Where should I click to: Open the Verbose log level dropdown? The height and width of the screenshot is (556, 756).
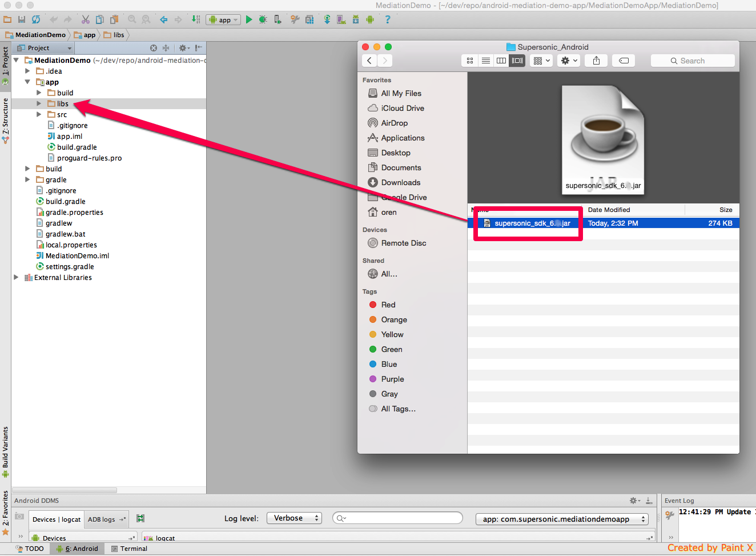(294, 518)
